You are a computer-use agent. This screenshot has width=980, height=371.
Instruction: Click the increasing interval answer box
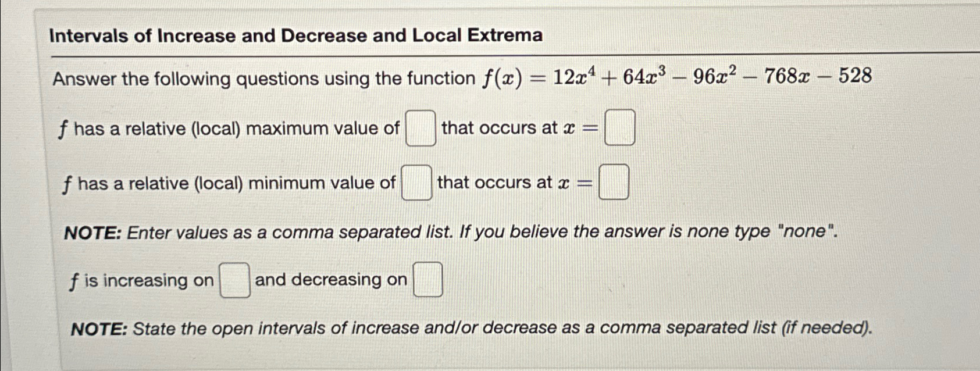(x=234, y=281)
